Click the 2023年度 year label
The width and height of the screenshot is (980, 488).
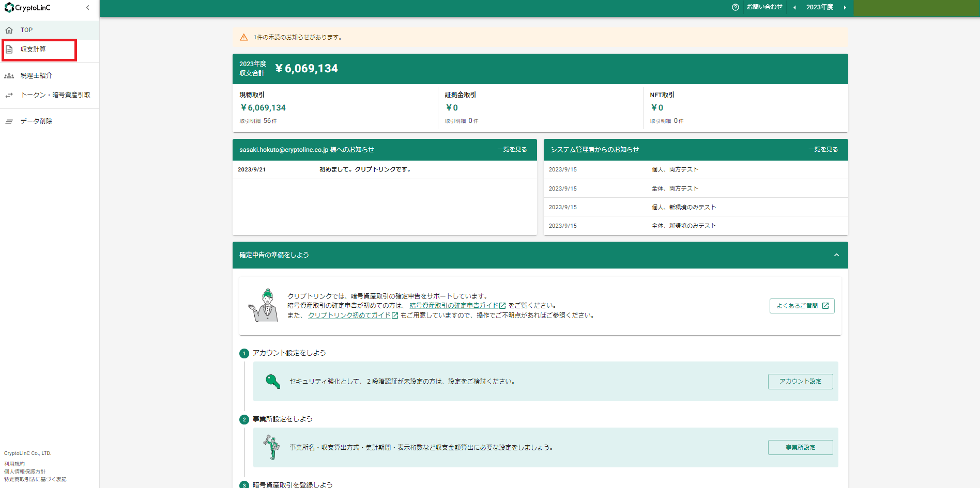(820, 7)
